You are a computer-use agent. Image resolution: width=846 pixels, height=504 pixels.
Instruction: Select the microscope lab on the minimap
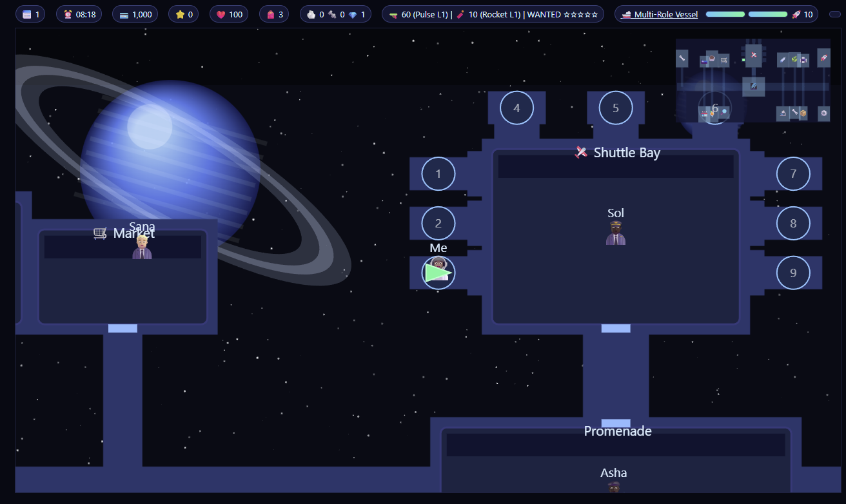click(783, 113)
